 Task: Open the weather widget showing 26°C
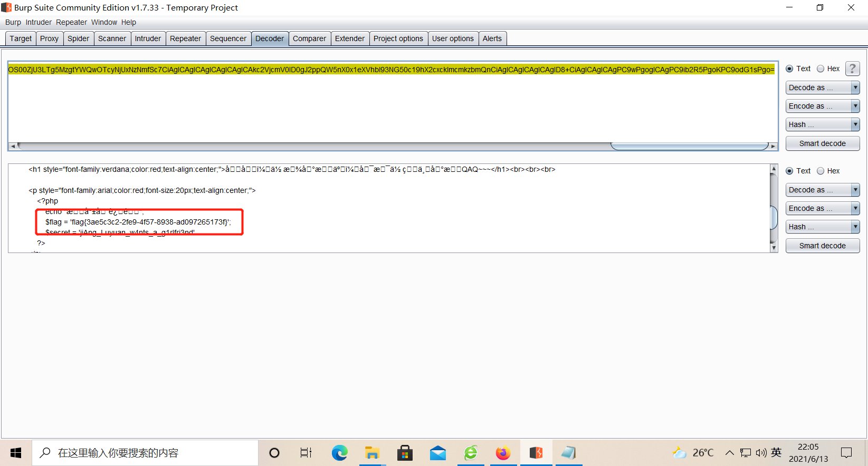(693, 453)
